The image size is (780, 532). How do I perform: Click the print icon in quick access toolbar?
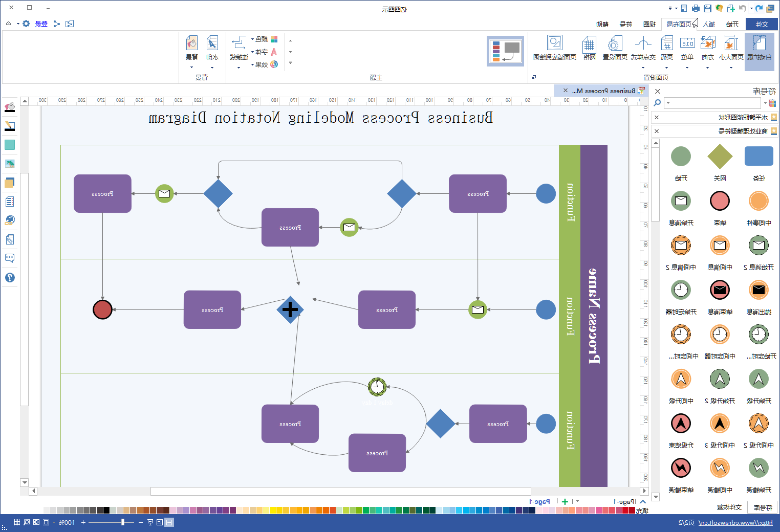(696, 8)
